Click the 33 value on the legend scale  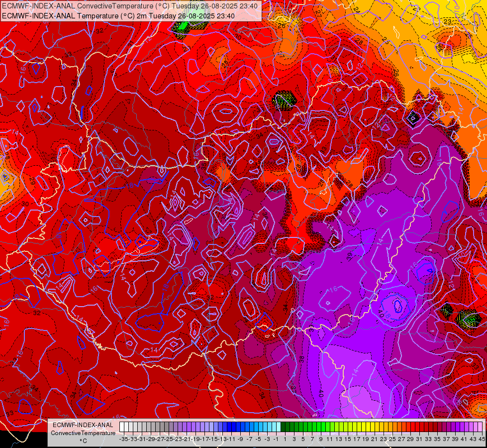coord(428,439)
